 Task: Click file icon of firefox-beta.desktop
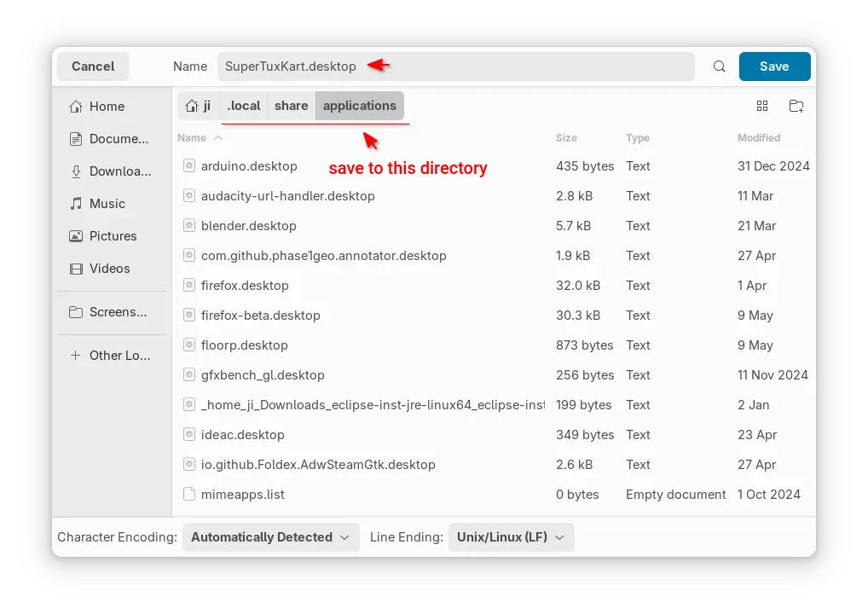click(189, 315)
